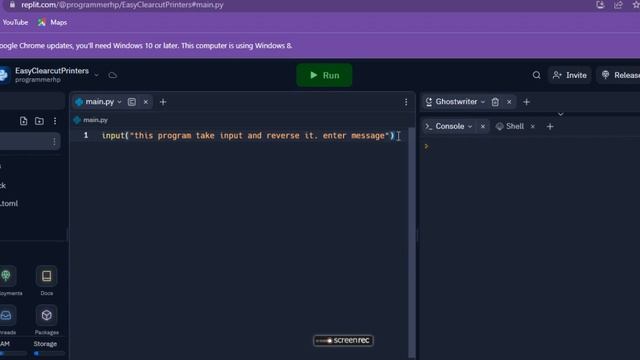The height and width of the screenshot is (360, 640).
Task: Place cursor in code line 1
Action: [x=247, y=136]
